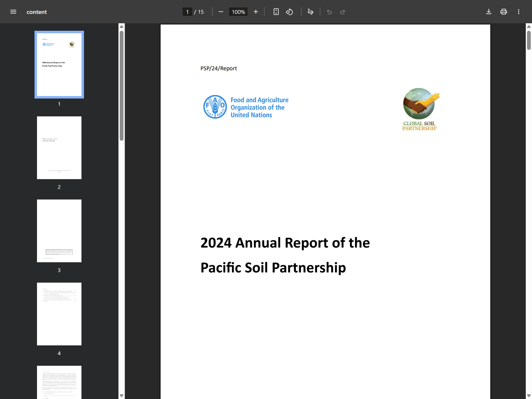Download the PDF file

(489, 12)
